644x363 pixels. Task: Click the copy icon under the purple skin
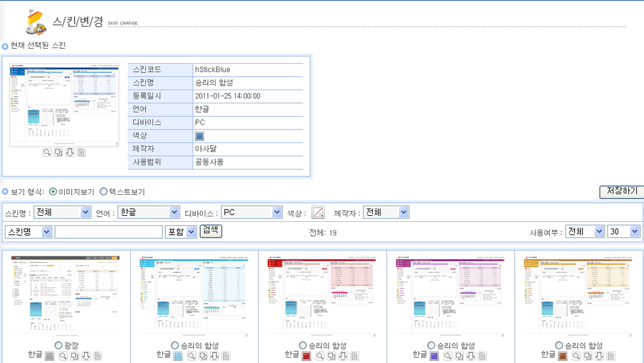(x=460, y=356)
